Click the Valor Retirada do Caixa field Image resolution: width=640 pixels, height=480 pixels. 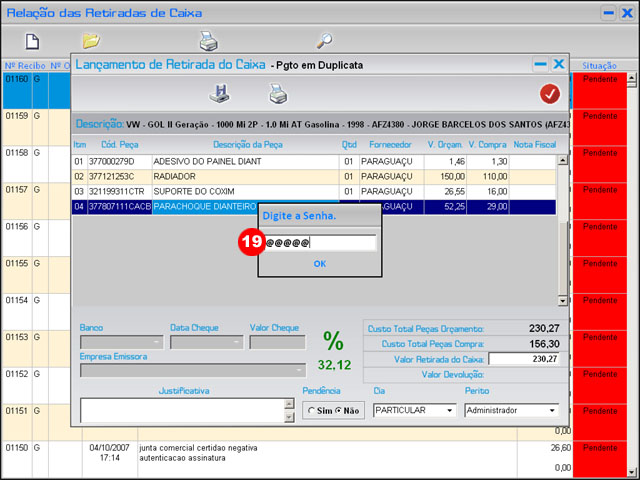pyautogui.click(x=524, y=359)
